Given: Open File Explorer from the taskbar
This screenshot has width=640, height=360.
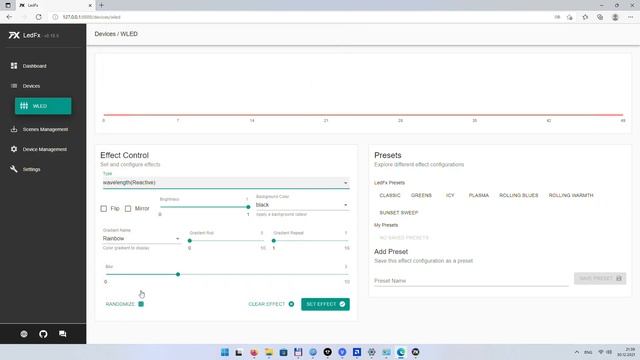Looking at the screenshot, I should (269, 352).
